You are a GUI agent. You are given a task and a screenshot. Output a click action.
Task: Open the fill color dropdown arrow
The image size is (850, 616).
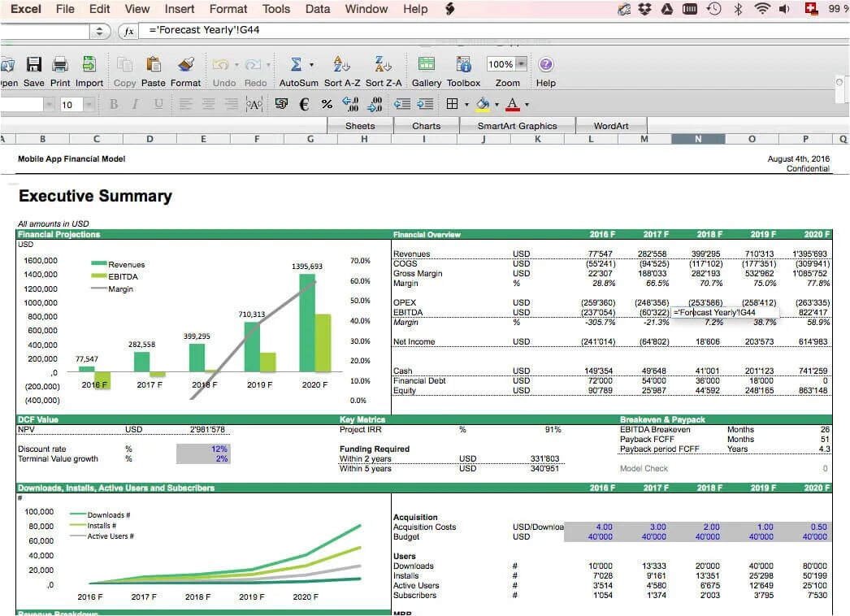point(497,104)
